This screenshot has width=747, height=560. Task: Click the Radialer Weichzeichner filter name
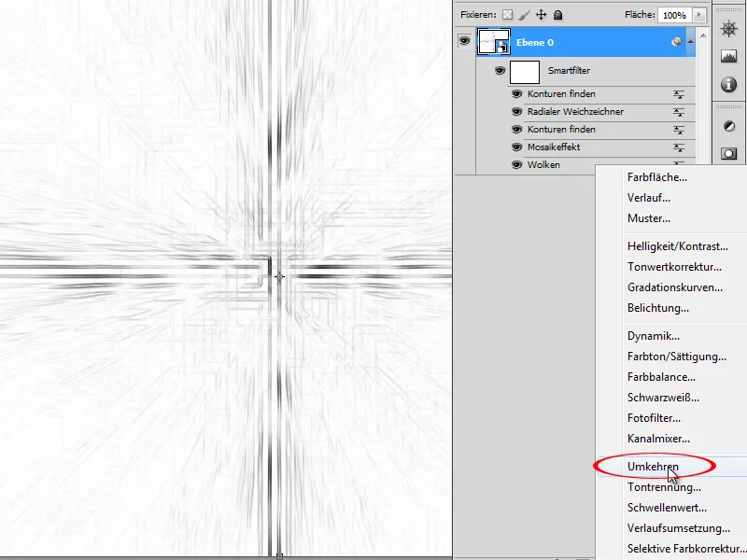coord(575,111)
